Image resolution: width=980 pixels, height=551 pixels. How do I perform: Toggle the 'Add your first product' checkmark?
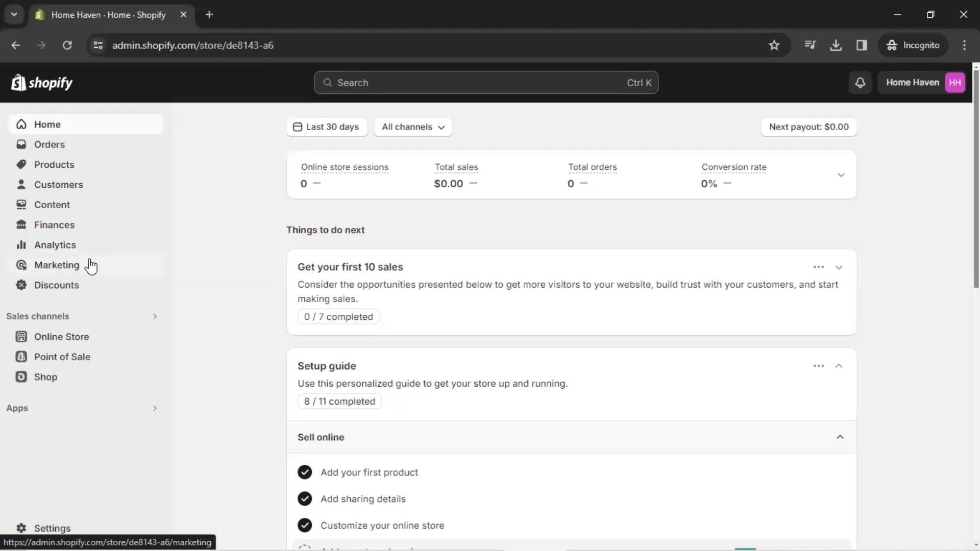pyautogui.click(x=305, y=472)
